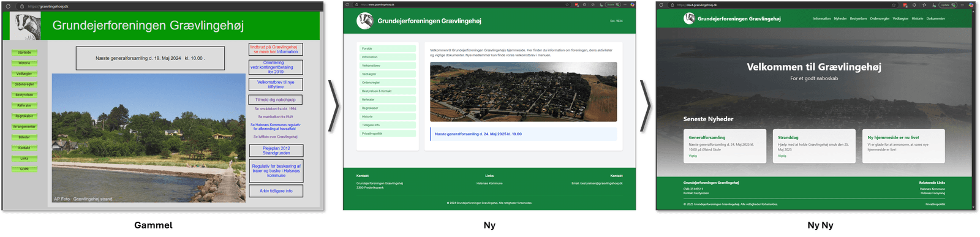980x237 pixels.
Task: Reload the page in the Ny browser window
Action: tap(347, 4)
